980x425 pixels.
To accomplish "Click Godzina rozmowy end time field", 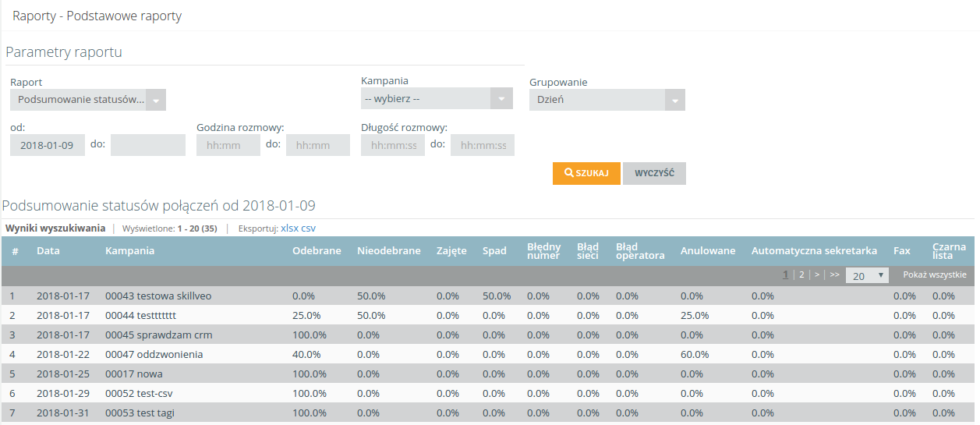I will 318,145.
